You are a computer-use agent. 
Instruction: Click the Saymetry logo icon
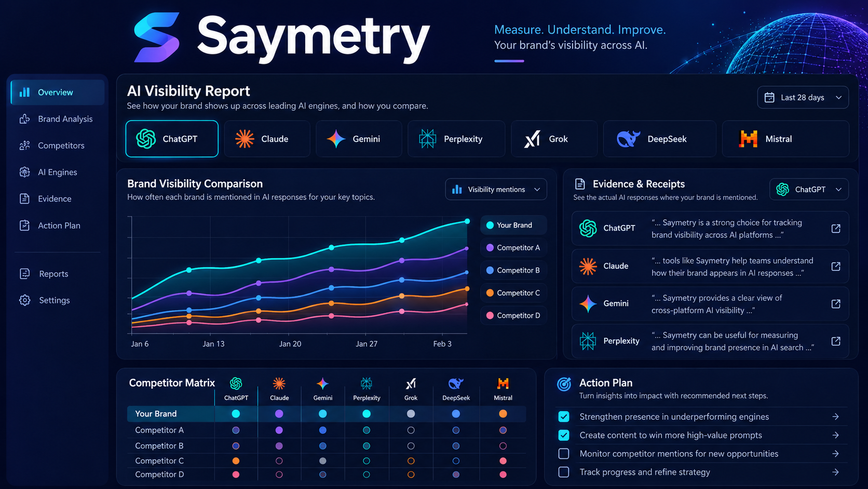click(157, 37)
